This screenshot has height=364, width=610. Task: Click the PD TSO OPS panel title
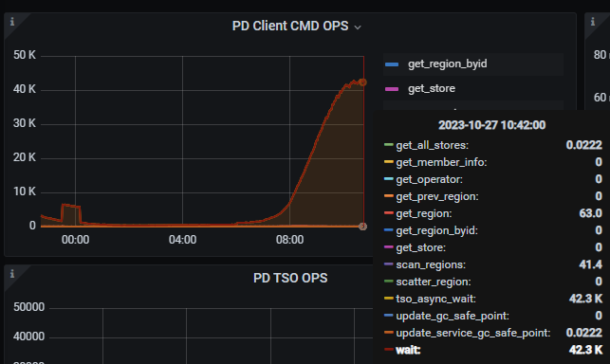290,278
